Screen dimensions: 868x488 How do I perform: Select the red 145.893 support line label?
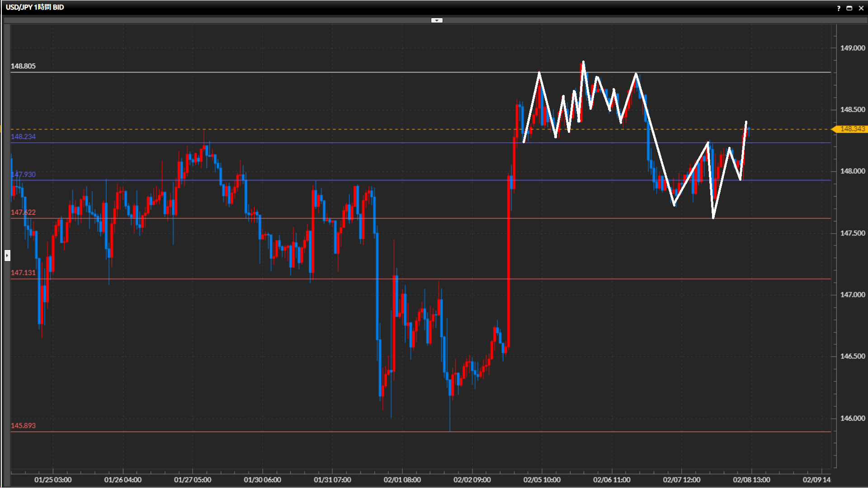[x=23, y=426]
